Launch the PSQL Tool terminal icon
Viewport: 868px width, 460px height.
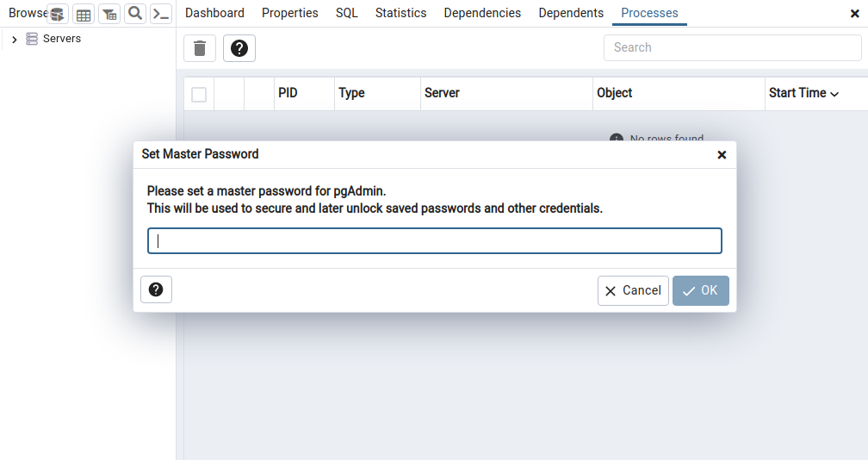click(161, 14)
